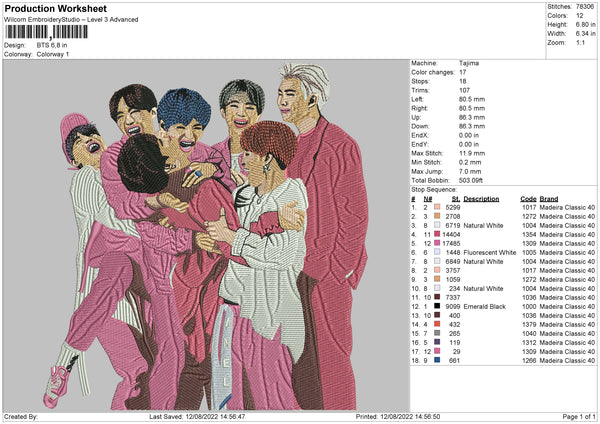Click the 'Down:' measurement label
This screenshot has height=424, width=600.
pyautogui.click(x=420, y=126)
